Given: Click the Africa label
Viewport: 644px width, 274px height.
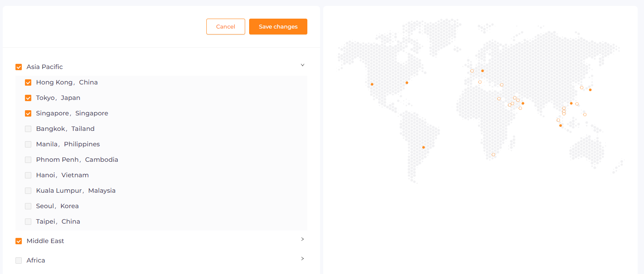Looking at the screenshot, I should click(x=36, y=260).
